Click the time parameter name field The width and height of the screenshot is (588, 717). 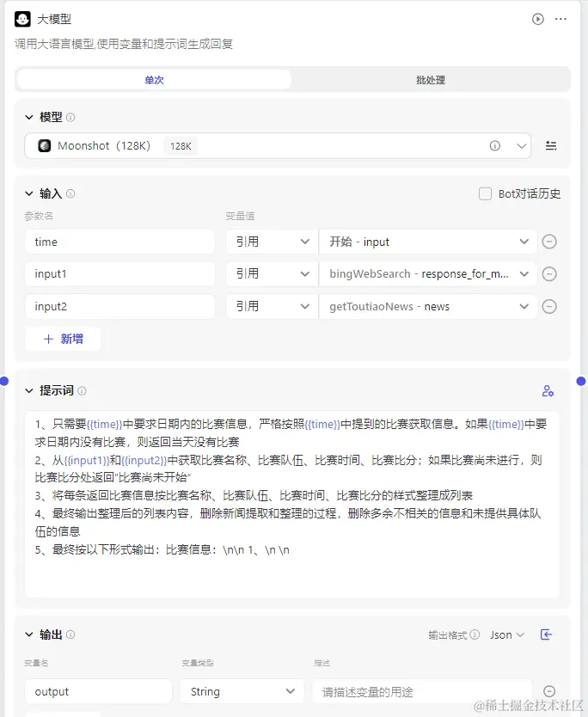tap(119, 242)
